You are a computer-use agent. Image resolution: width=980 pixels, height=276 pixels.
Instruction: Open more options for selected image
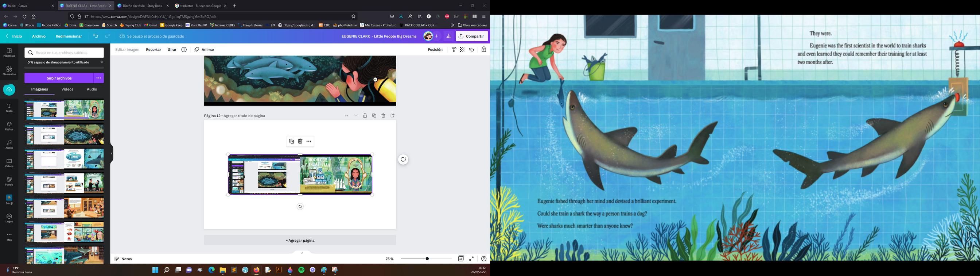309,141
